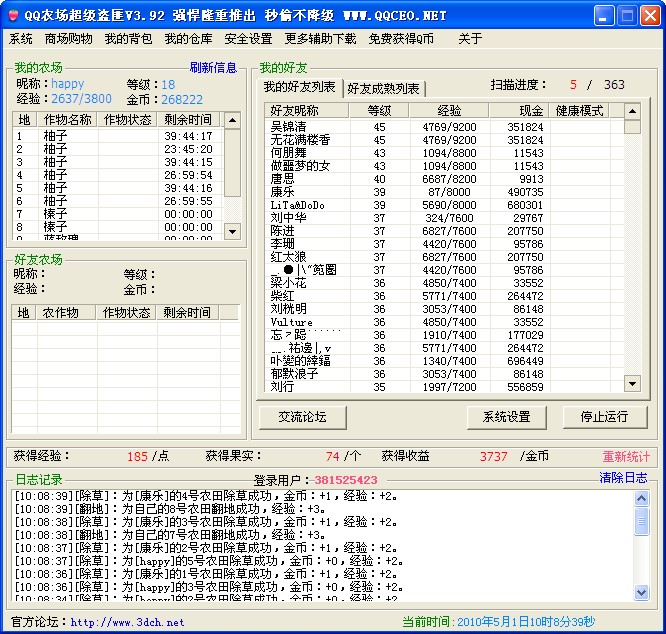Open the 我的背包 menu

[128, 39]
